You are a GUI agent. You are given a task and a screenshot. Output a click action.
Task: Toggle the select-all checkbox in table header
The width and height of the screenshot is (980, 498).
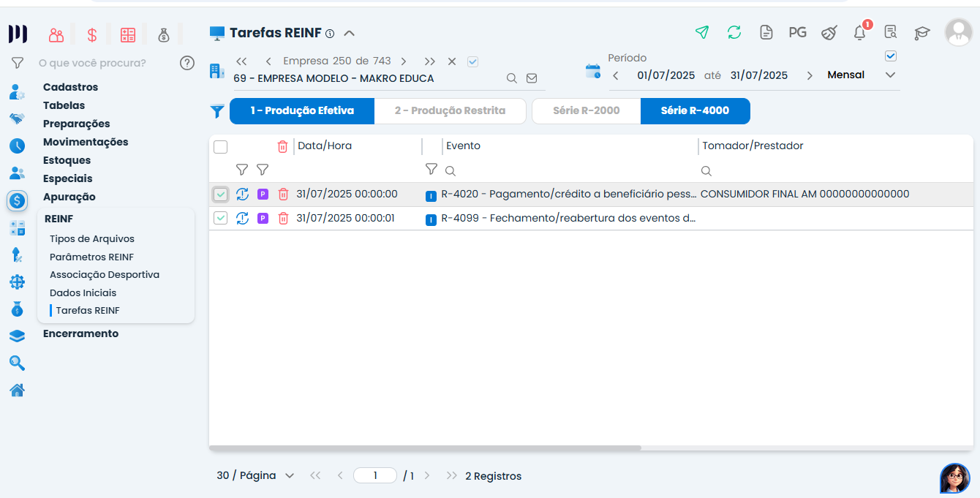[x=220, y=147]
